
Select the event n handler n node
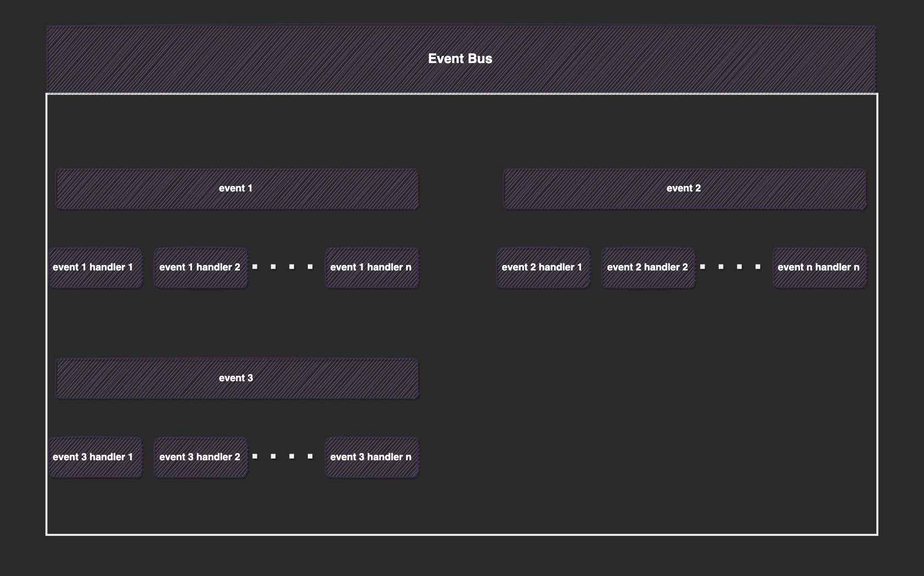pos(819,267)
